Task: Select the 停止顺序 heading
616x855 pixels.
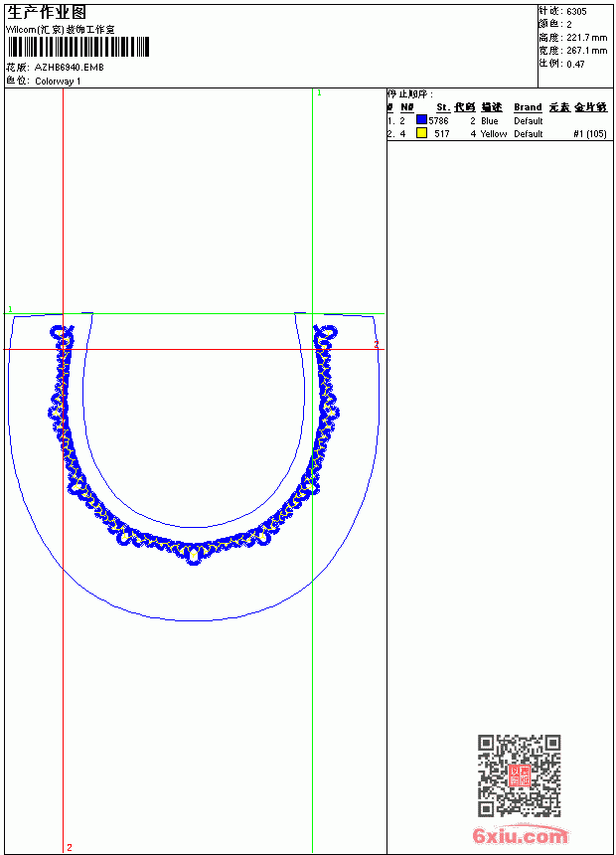Action: pos(409,94)
